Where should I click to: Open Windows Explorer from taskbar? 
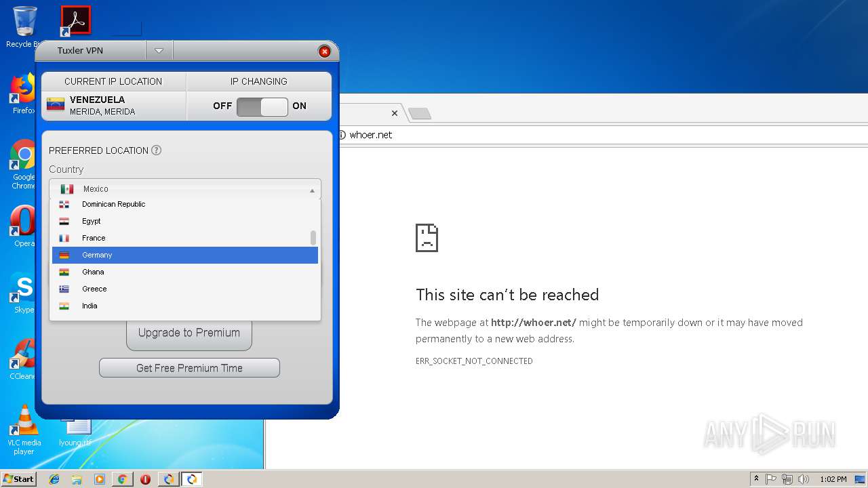point(77,479)
